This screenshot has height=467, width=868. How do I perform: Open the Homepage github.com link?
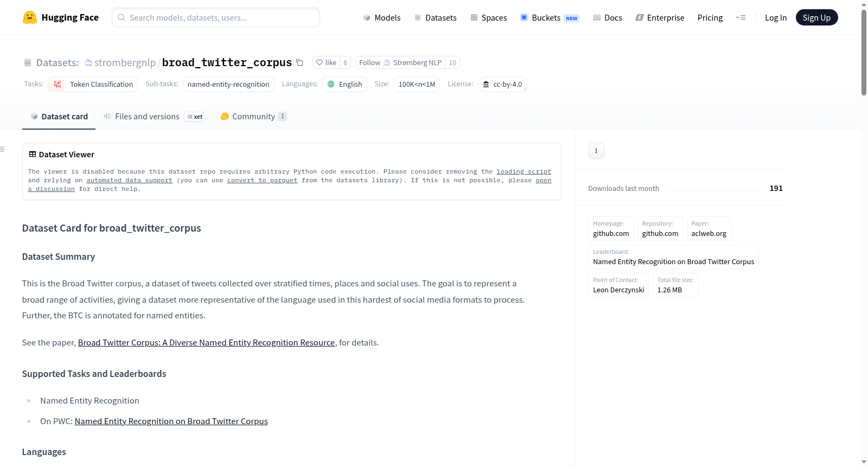(x=611, y=229)
